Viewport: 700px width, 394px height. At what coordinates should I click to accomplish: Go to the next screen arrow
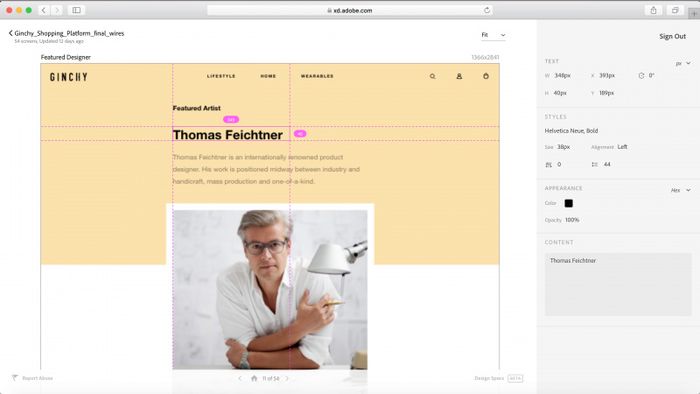(287, 378)
